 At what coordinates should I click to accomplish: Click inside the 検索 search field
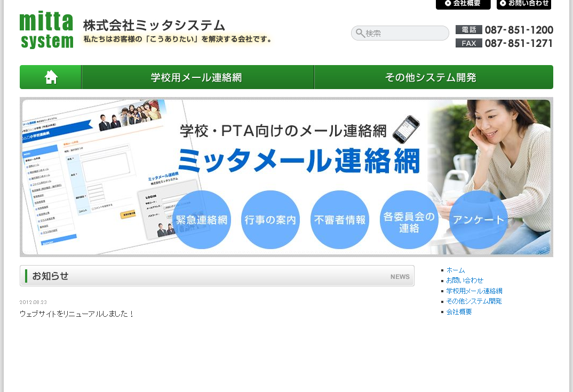pyautogui.click(x=400, y=33)
